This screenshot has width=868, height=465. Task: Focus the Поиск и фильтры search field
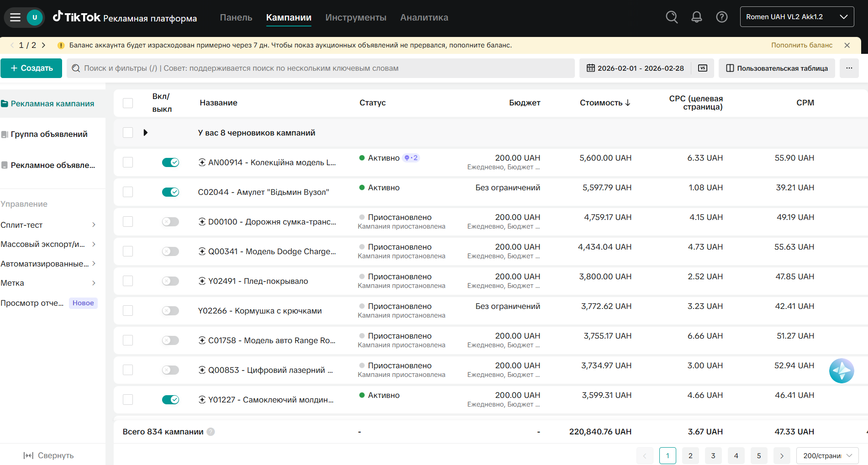point(321,68)
